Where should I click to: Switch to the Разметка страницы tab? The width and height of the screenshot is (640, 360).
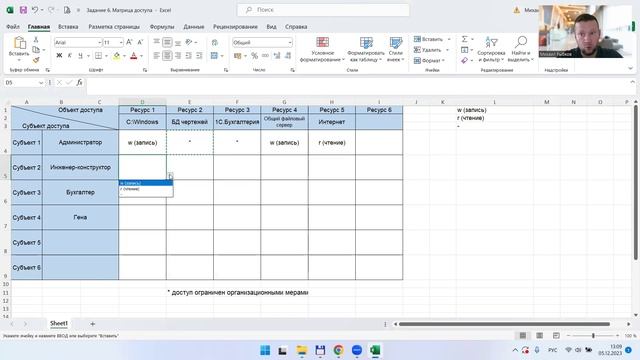point(114,27)
